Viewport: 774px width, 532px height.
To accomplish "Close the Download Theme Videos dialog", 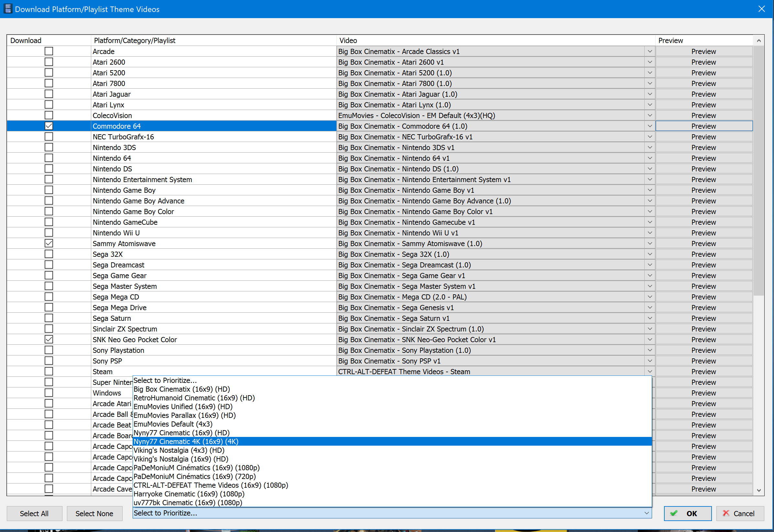I will (x=761, y=9).
